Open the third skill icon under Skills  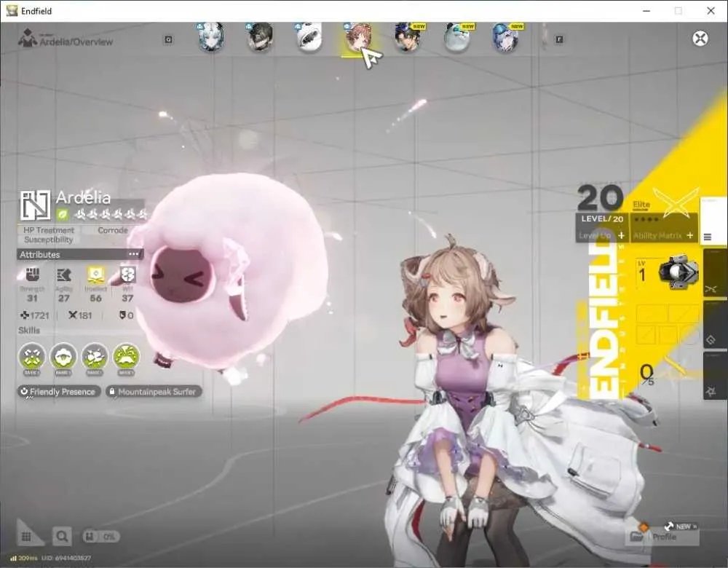95,357
